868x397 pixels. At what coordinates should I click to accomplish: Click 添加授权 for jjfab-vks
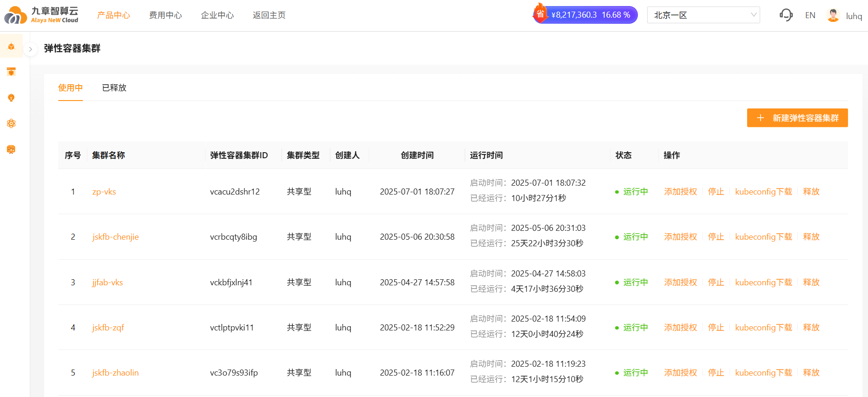681,283
